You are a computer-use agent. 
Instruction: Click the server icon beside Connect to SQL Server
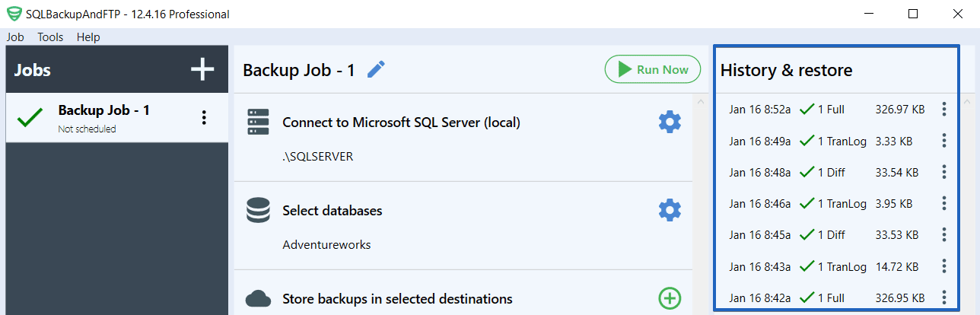click(x=259, y=122)
